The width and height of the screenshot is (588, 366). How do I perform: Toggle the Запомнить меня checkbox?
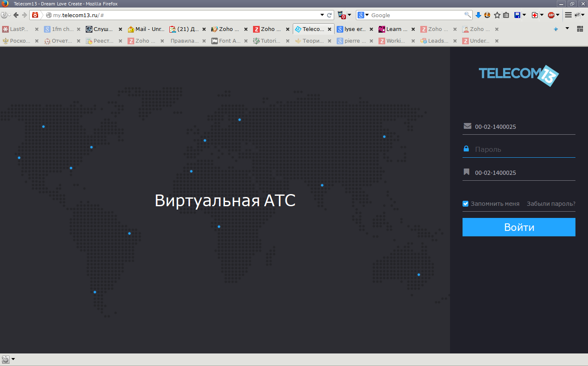[x=465, y=204]
